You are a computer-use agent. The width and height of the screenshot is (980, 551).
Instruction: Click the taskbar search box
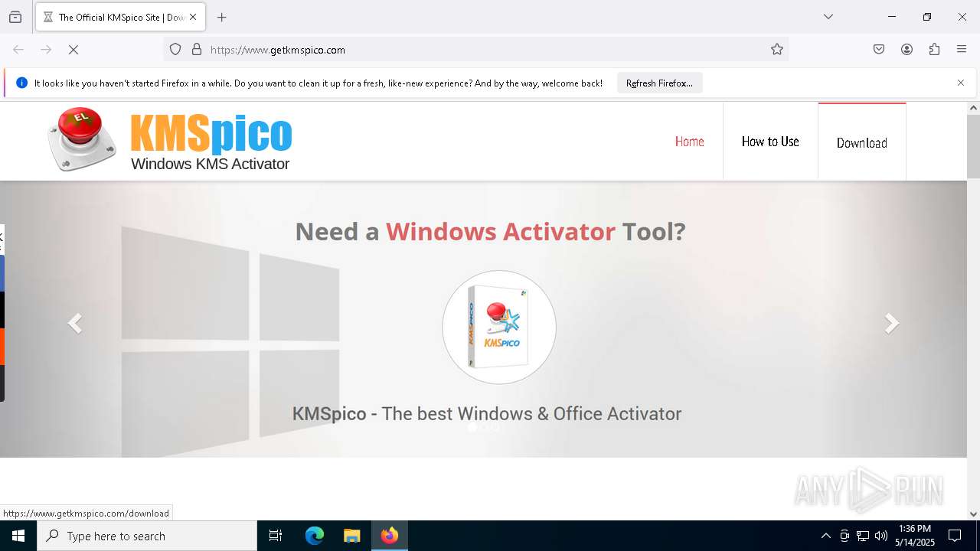point(147,536)
